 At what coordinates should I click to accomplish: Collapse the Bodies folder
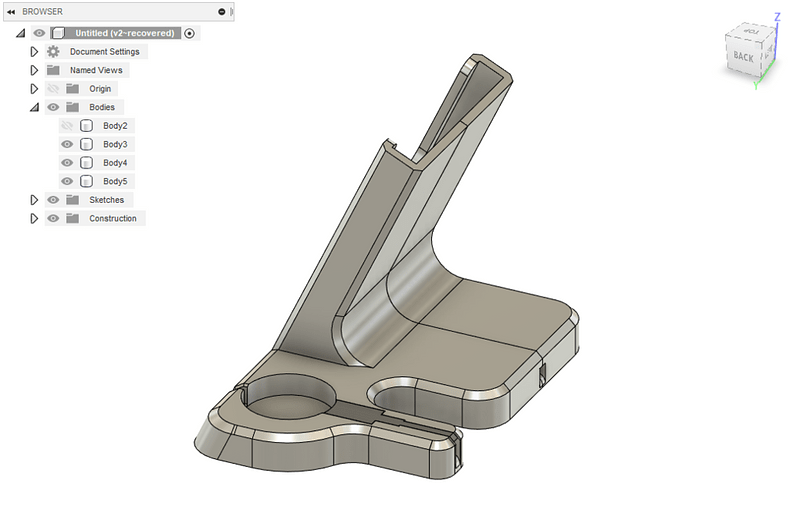pyautogui.click(x=34, y=107)
